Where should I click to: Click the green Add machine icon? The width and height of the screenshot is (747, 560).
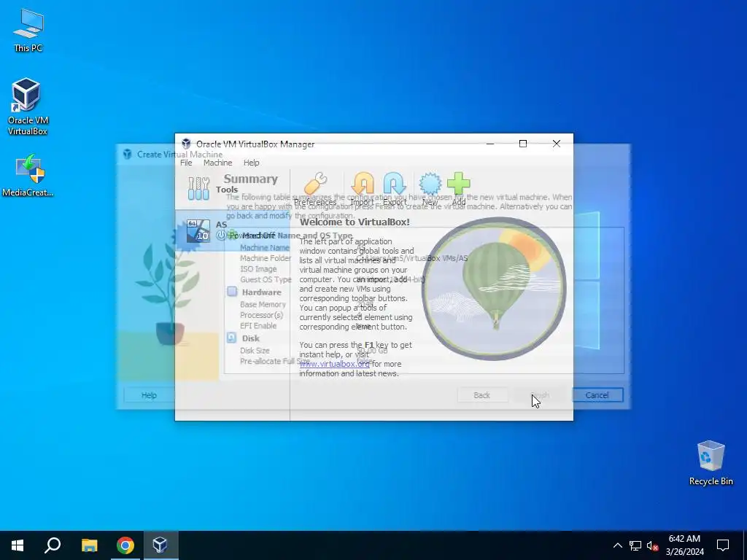[x=459, y=189]
